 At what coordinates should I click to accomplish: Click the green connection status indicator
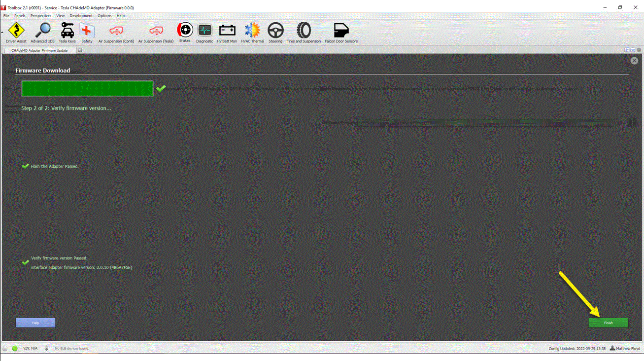click(15, 348)
